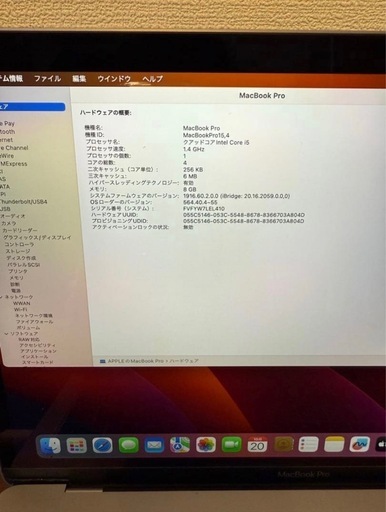Viewport: 386px width, 512px height.
Task: Select アクセシビリティ under ソフトウェア
Action: coord(37,345)
